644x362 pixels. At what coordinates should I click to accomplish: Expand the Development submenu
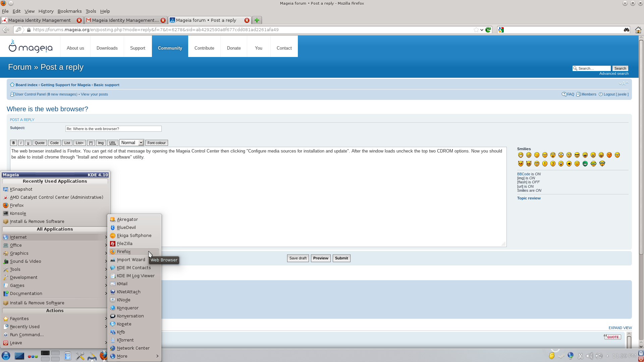pos(55,278)
